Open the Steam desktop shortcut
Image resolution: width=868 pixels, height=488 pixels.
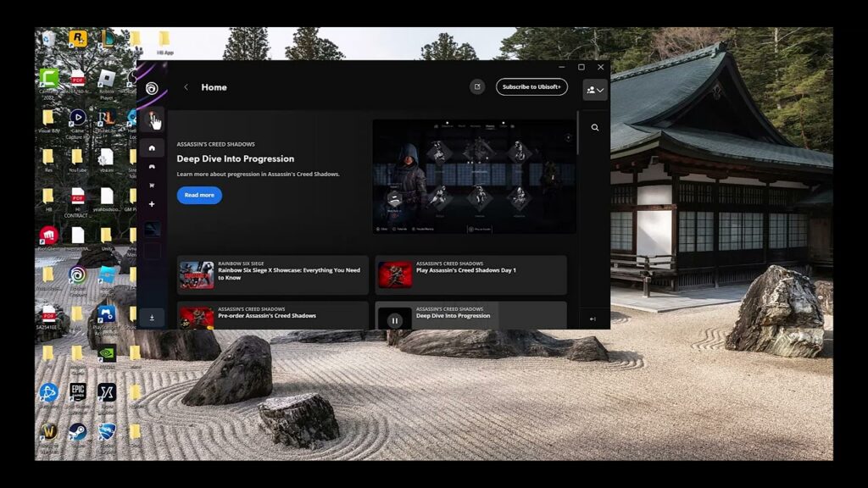(x=77, y=433)
